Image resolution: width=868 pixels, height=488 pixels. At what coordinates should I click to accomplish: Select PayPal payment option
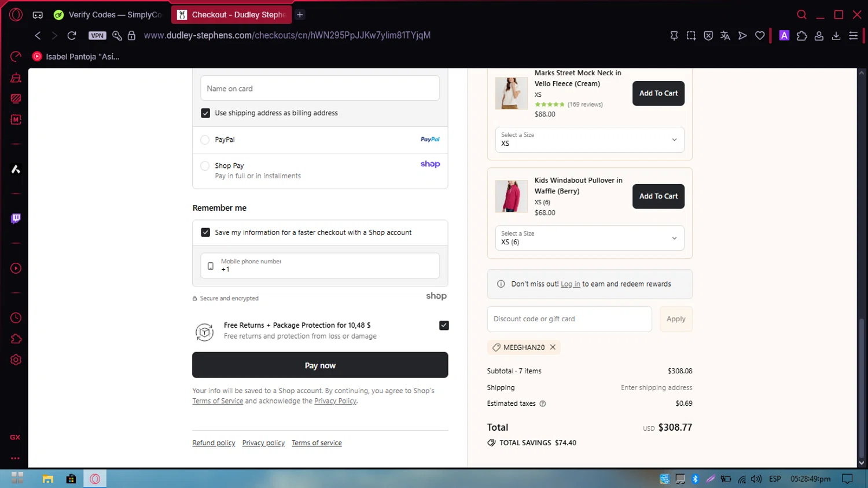point(205,140)
